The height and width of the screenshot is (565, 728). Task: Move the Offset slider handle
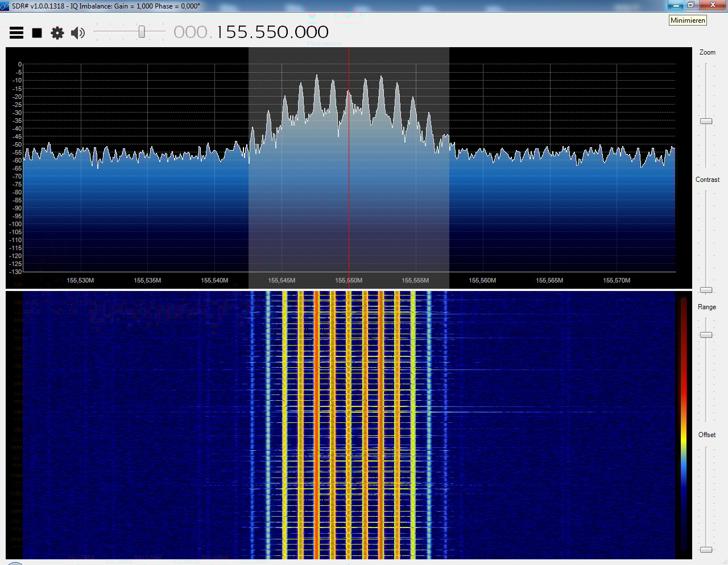pyautogui.click(x=706, y=550)
